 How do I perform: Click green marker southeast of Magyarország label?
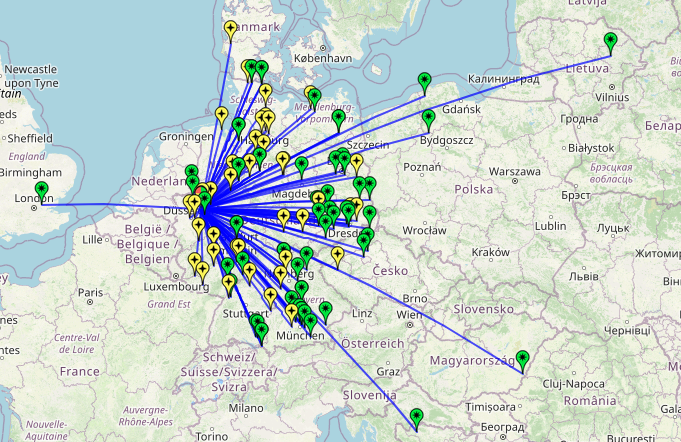coord(523,359)
